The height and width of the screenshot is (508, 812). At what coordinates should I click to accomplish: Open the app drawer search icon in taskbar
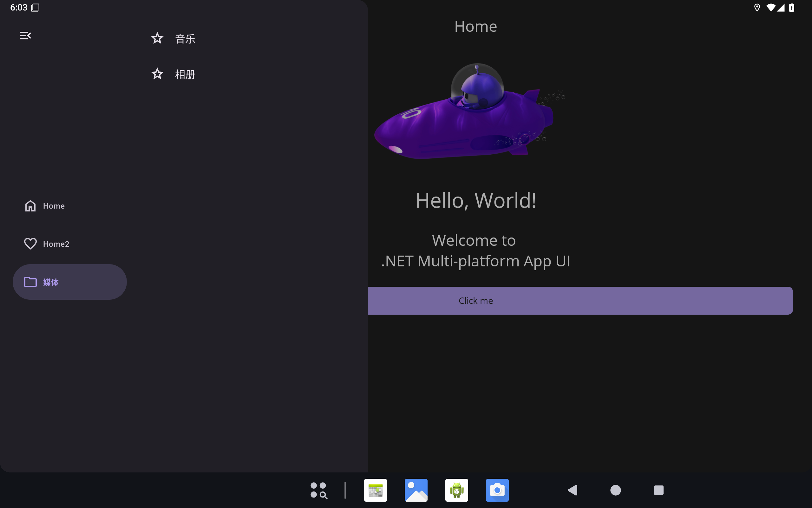point(319,490)
